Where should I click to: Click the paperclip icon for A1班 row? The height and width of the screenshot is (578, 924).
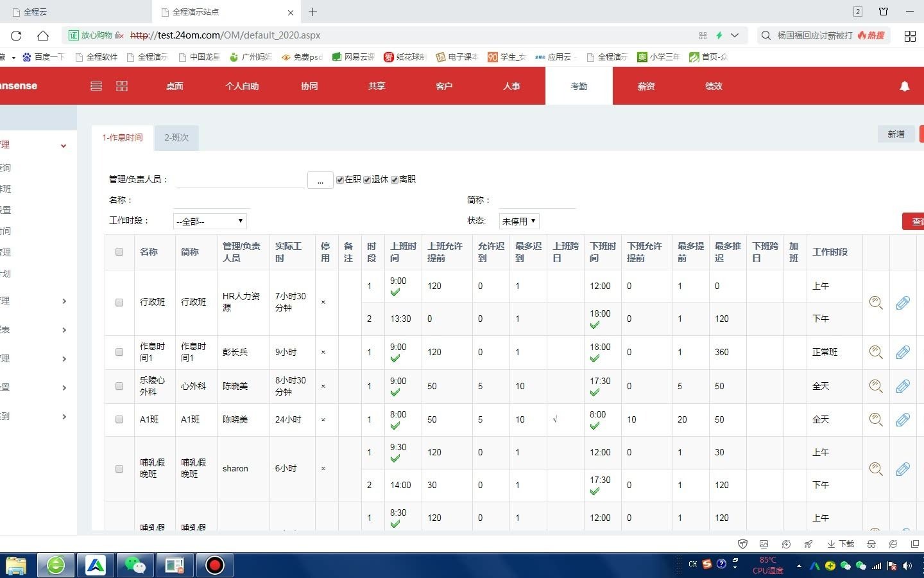[x=903, y=419]
